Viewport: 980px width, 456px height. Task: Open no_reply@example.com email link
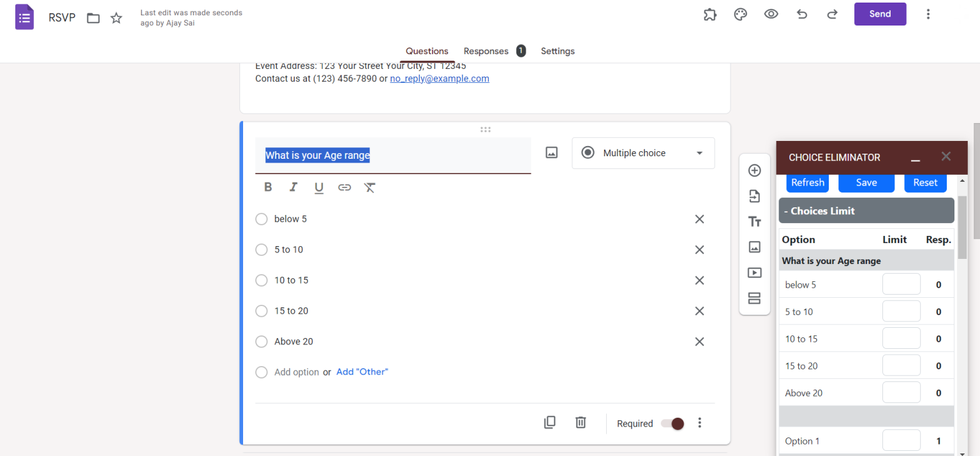(440, 78)
